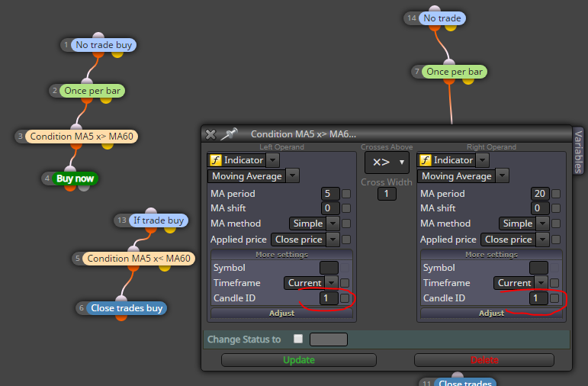Click Left Operand Indicator function icon

click(215, 160)
